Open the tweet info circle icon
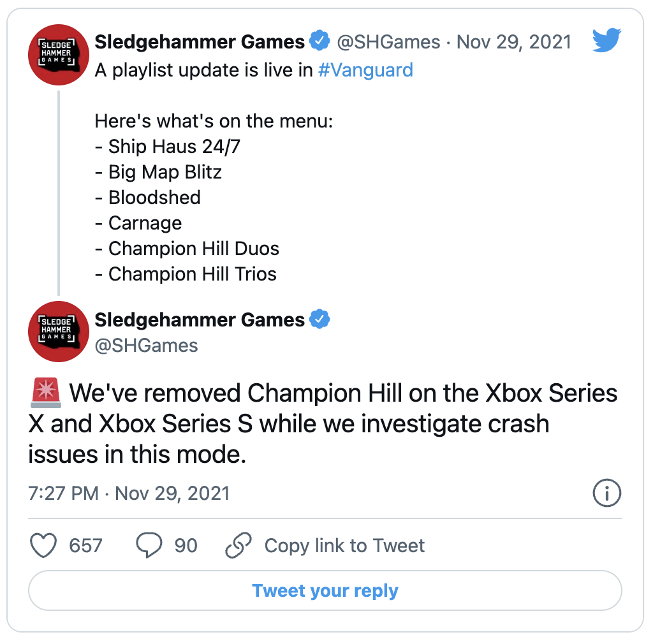The height and width of the screenshot is (644, 653). pyautogui.click(x=607, y=493)
